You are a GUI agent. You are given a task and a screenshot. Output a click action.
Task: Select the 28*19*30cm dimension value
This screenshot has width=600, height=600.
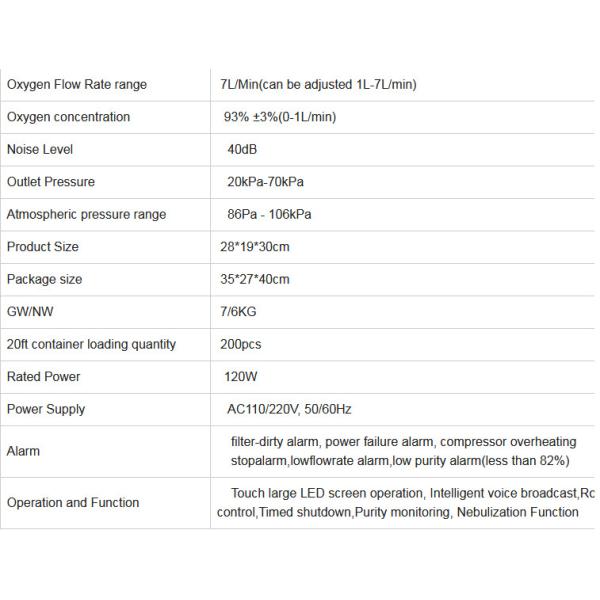click(255, 247)
